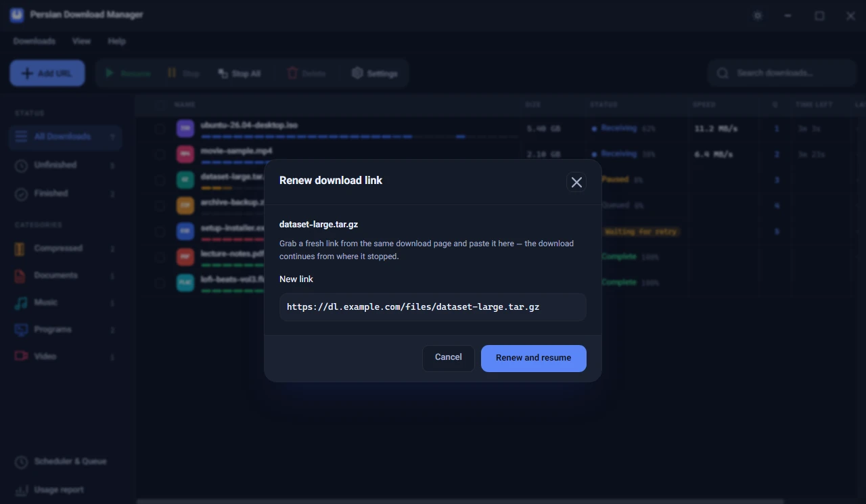Click the New link URL field
866x504 pixels.
[433, 307]
